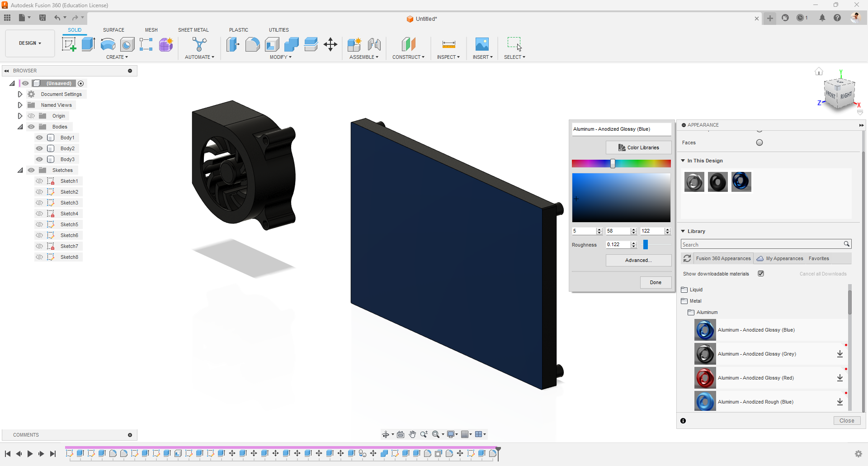Adjust the hue slider handle

click(x=613, y=163)
